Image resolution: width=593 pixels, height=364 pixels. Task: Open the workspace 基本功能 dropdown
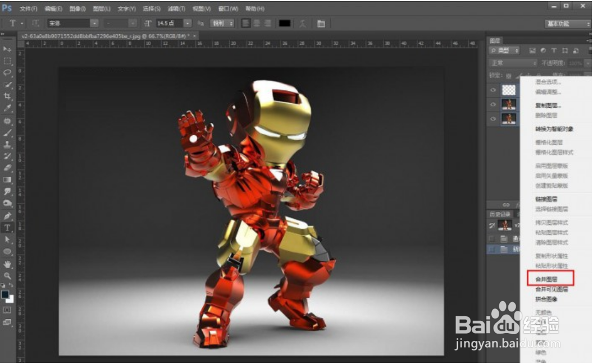(568, 24)
